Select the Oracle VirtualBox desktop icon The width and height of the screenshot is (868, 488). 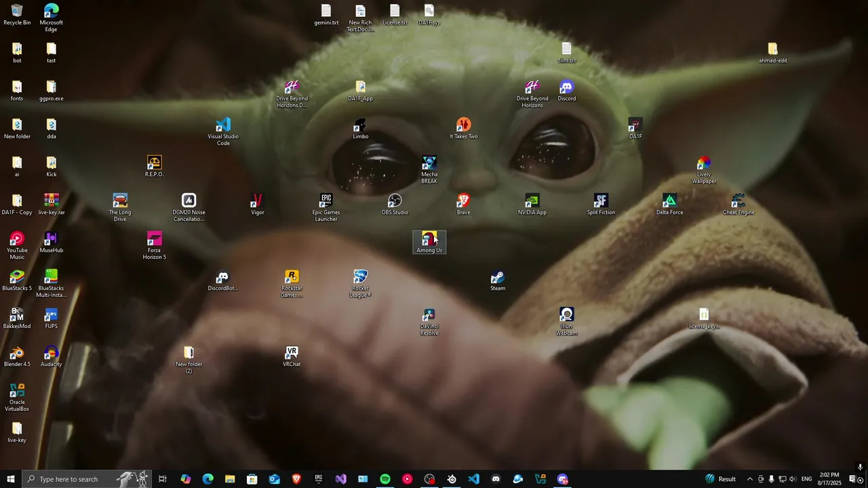(17, 398)
